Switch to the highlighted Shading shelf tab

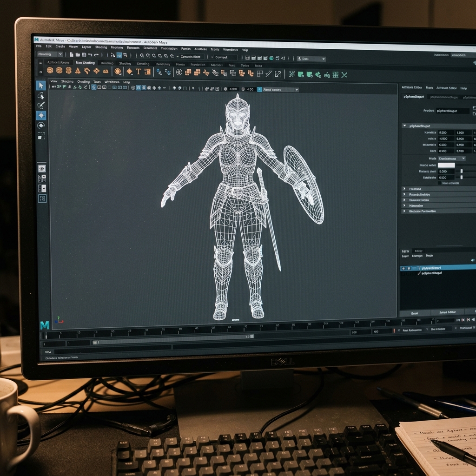(85, 63)
